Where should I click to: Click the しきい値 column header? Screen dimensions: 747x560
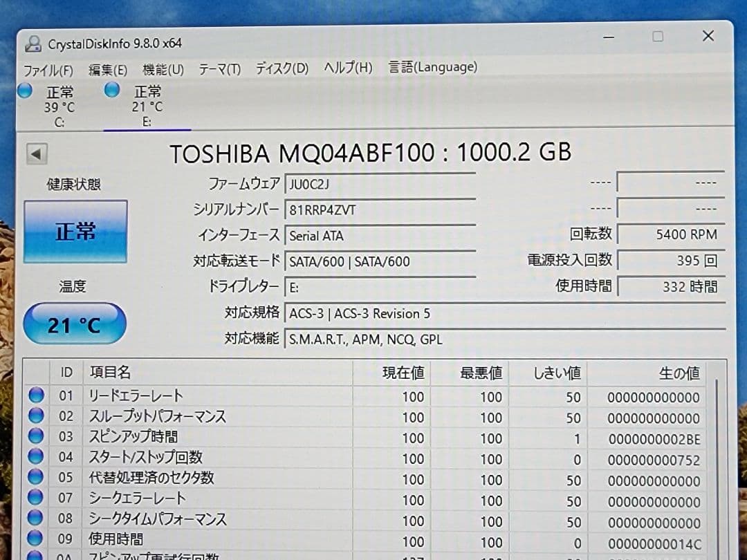(x=547, y=373)
